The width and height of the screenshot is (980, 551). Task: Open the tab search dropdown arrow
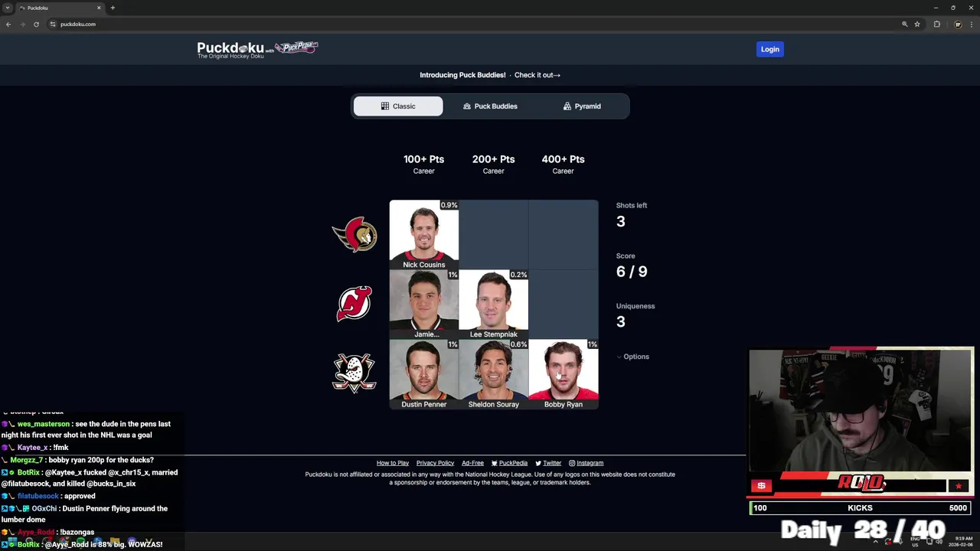tap(7, 8)
